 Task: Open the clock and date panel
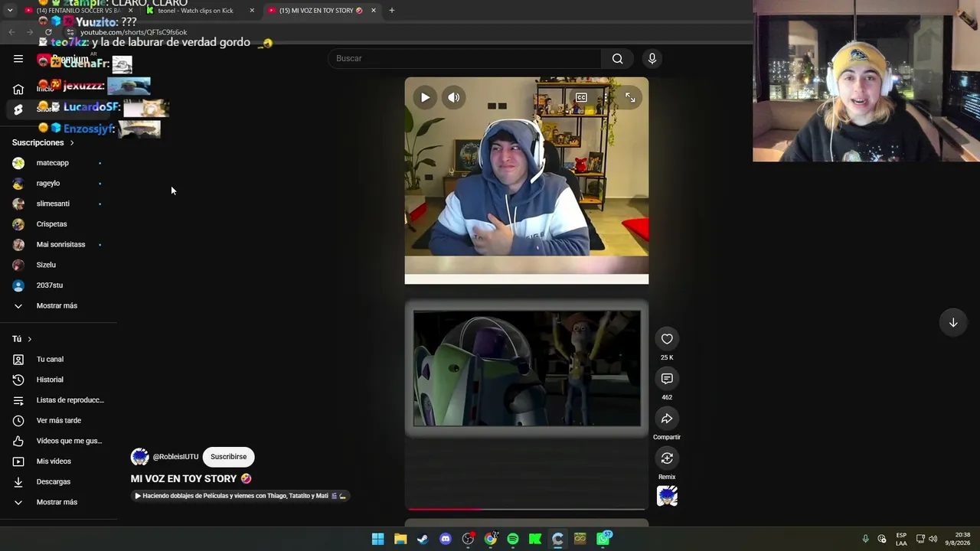[958, 539]
